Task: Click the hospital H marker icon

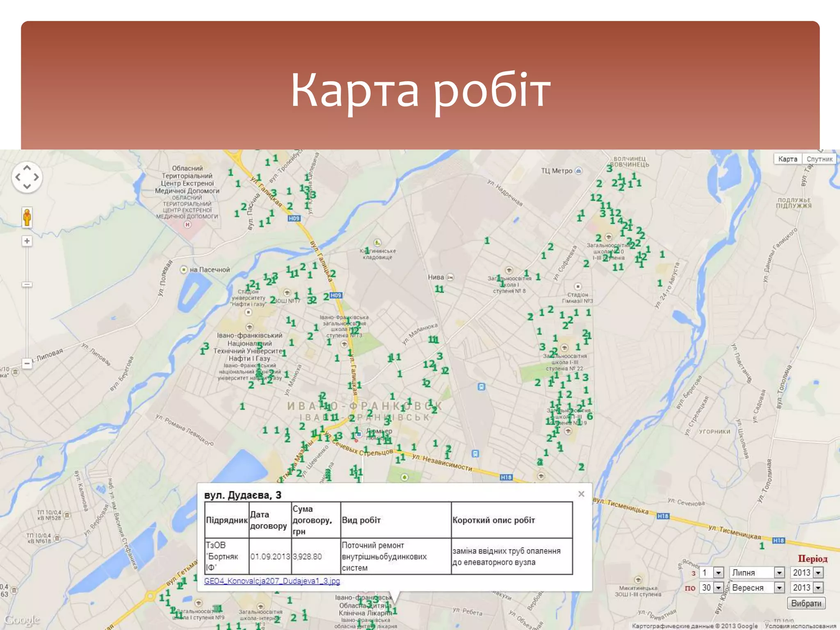Action: tap(187, 224)
